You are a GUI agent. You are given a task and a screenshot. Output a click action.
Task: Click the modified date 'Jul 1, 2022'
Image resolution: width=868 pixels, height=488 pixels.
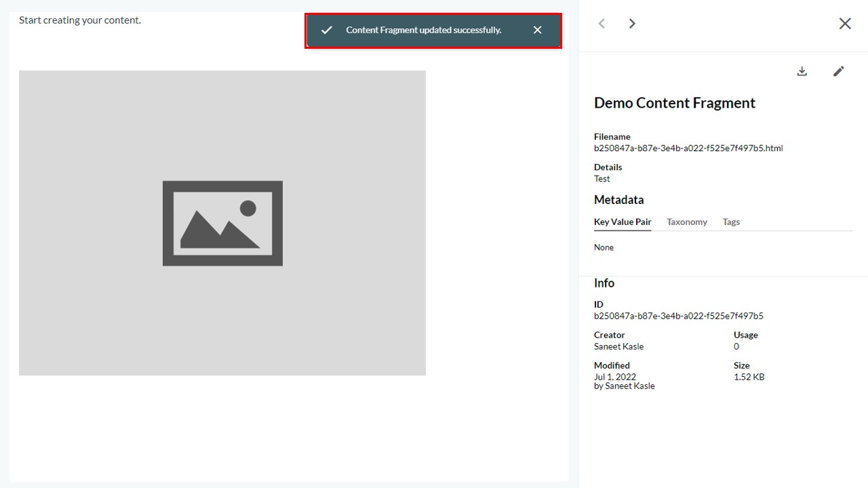point(615,377)
